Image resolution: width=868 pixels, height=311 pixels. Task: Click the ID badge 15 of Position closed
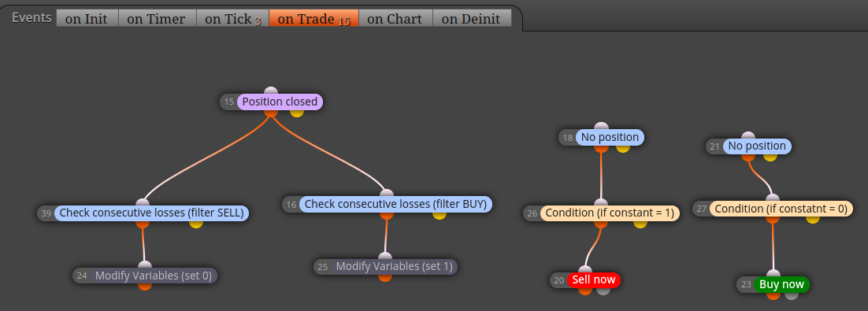229,102
